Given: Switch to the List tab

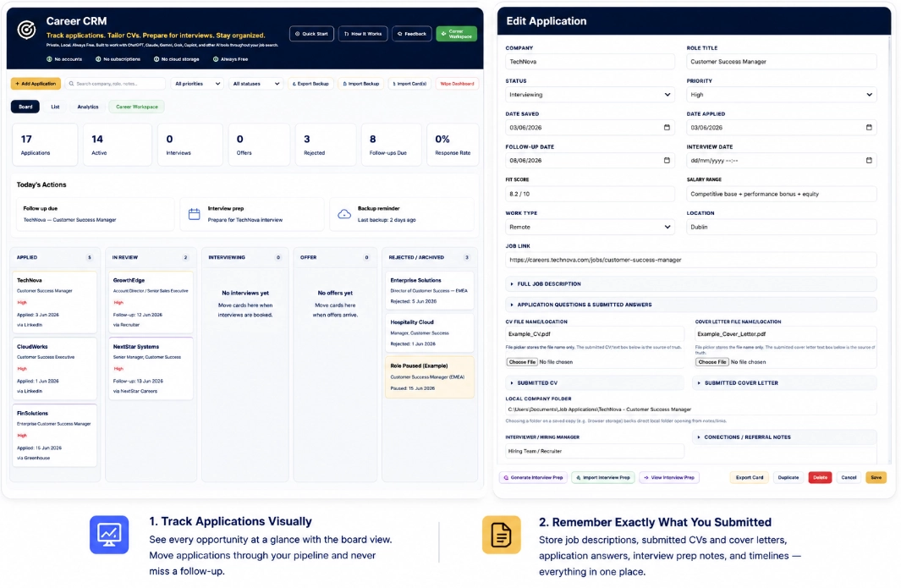Looking at the screenshot, I should click(55, 107).
